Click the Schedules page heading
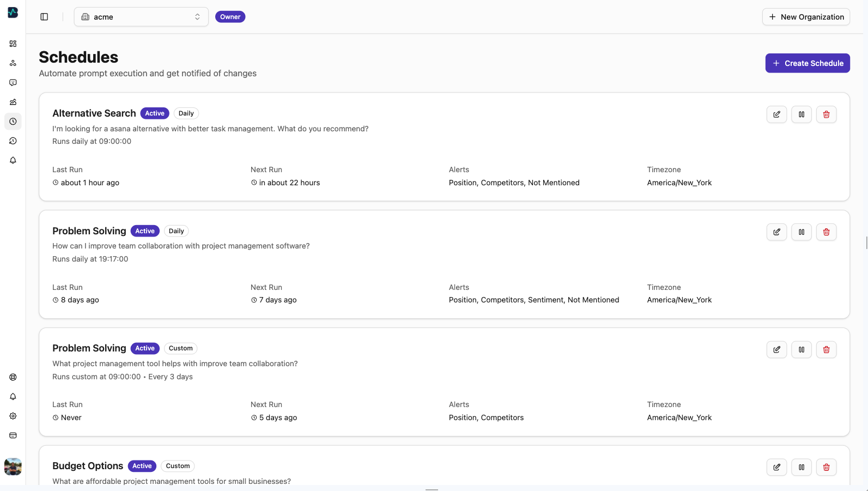Viewport: 868px width, 491px height. (x=78, y=57)
